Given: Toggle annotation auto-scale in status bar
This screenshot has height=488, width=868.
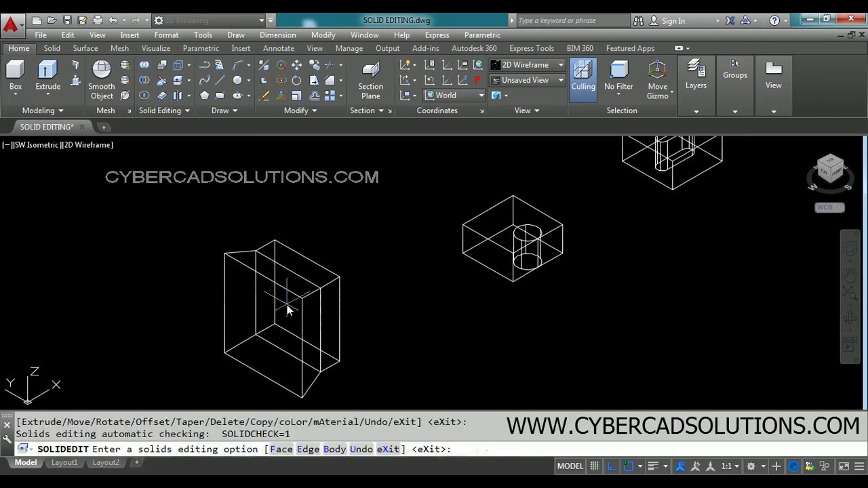Looking at the screenshot, I should pyautogui.click(x=695, y=466).
